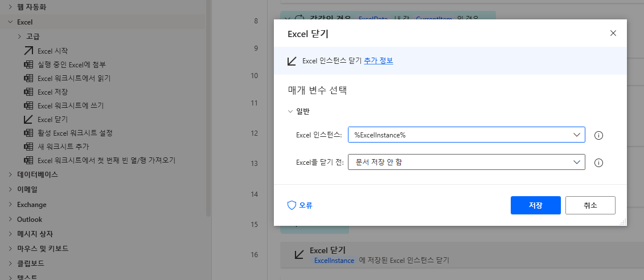Click the Excel 워크시트에 쓰기 icon

click(28, 105)
